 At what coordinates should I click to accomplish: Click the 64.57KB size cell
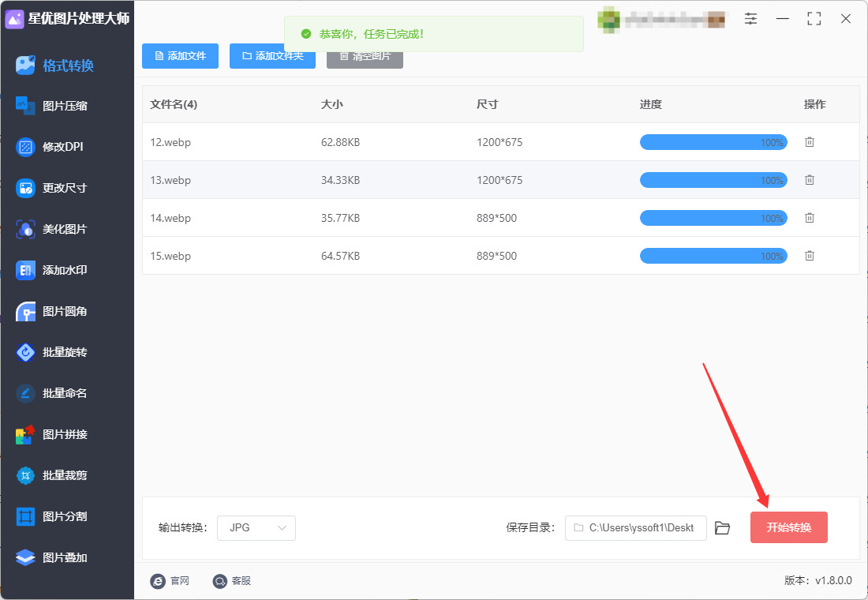click(x=340, y=256)
